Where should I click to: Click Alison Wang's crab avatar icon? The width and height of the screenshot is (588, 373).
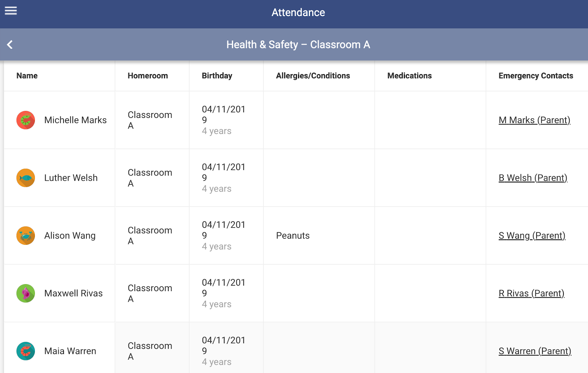tap(26, 236)
